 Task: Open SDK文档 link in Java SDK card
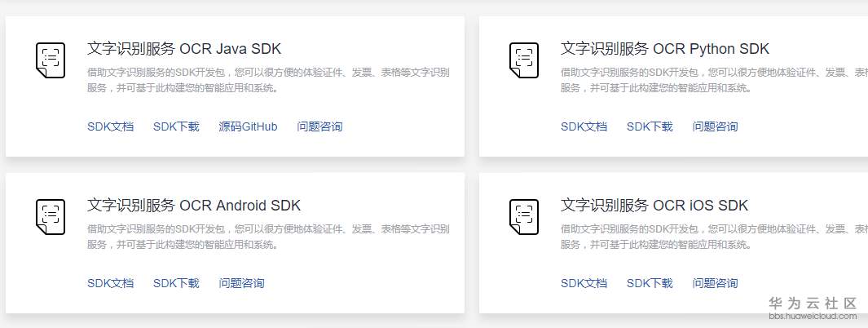[111, 127]
